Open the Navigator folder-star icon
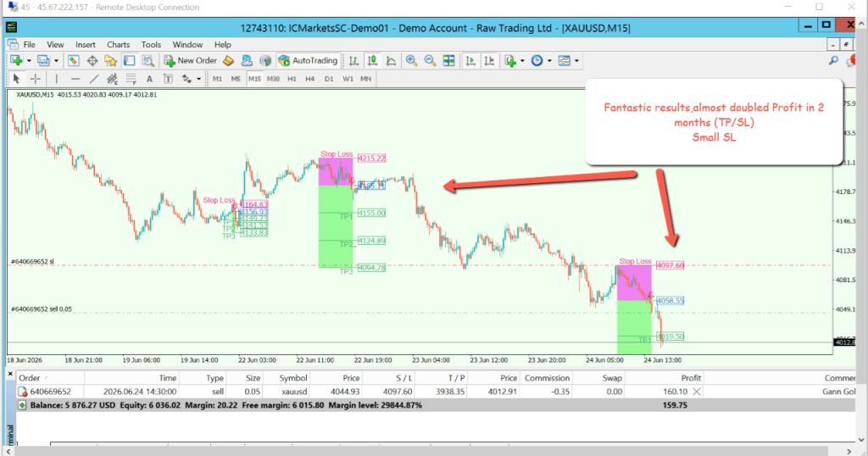Screen dimensions: 868x456 [x=111, y=61]
